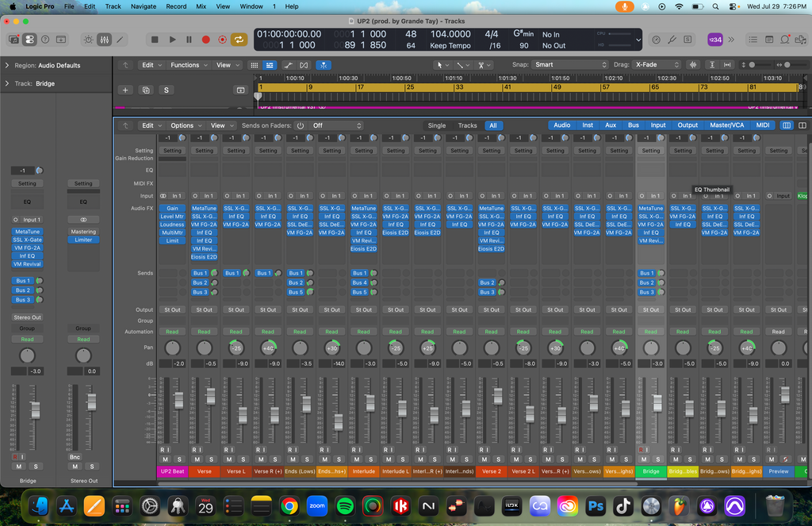This screenshot has height=526, width=812.
Task: Mute the UP2 Beat channel strip
Action: coord(165,459)
